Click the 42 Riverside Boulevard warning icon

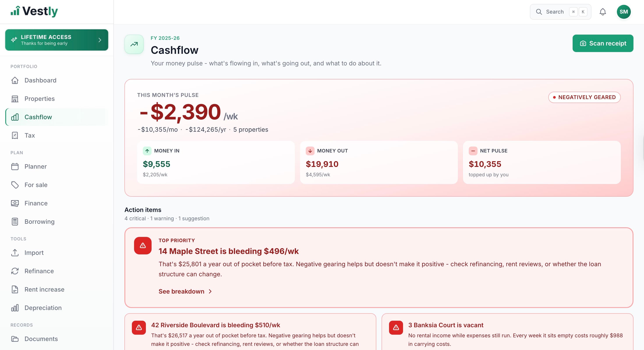click(139, 327)
